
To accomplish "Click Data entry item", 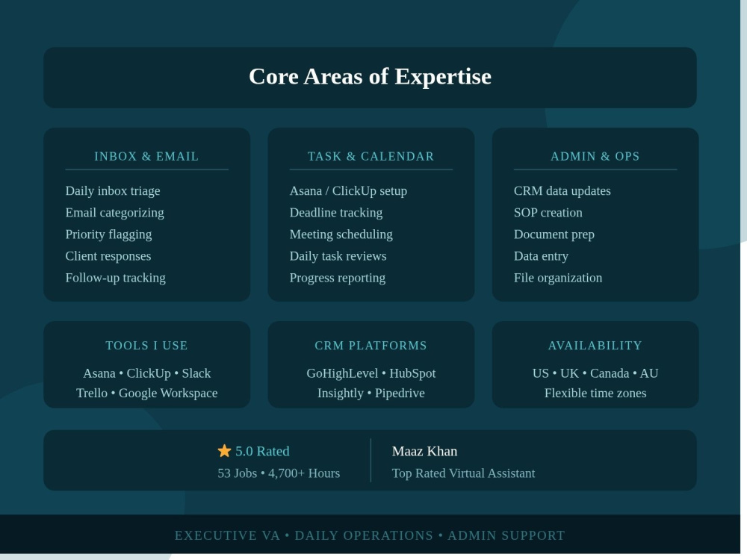I will (x=541, y=256).
